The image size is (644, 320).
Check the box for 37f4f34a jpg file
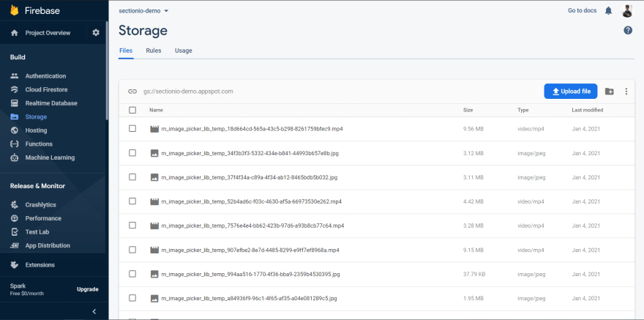coord(132,177)
